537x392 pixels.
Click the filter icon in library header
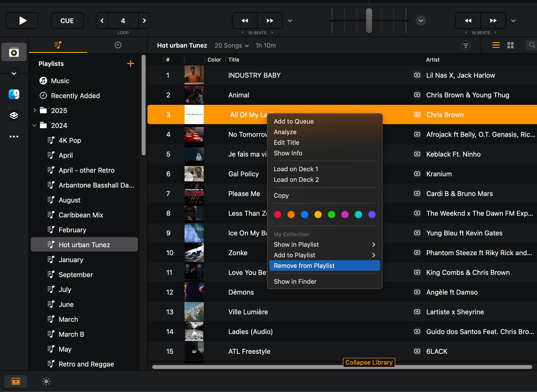pos(466,45)
